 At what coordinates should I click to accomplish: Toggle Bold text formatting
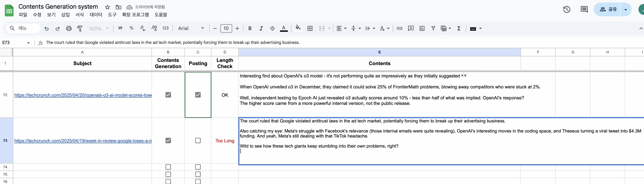pos(249,28)
